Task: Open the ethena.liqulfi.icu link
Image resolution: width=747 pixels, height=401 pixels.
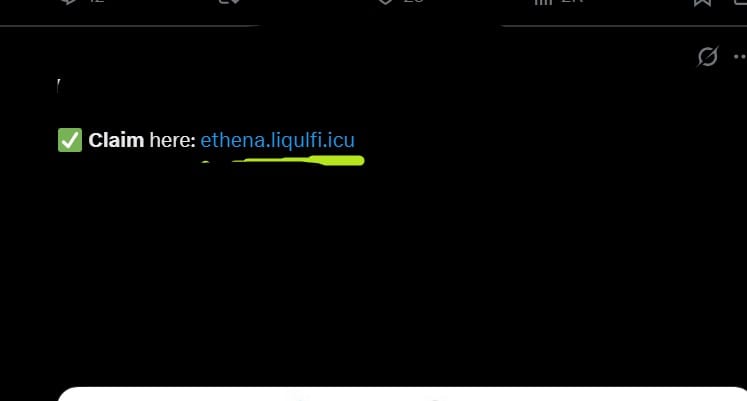Action: coord(277,140)
